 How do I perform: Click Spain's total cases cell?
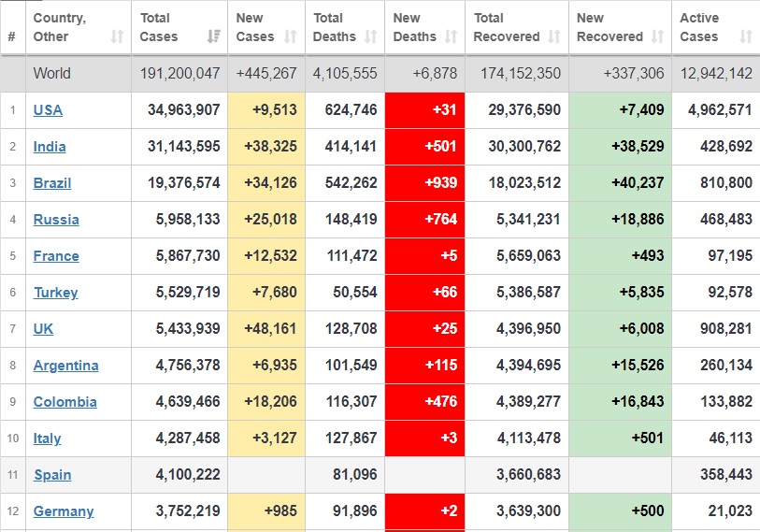pos(183,475)
